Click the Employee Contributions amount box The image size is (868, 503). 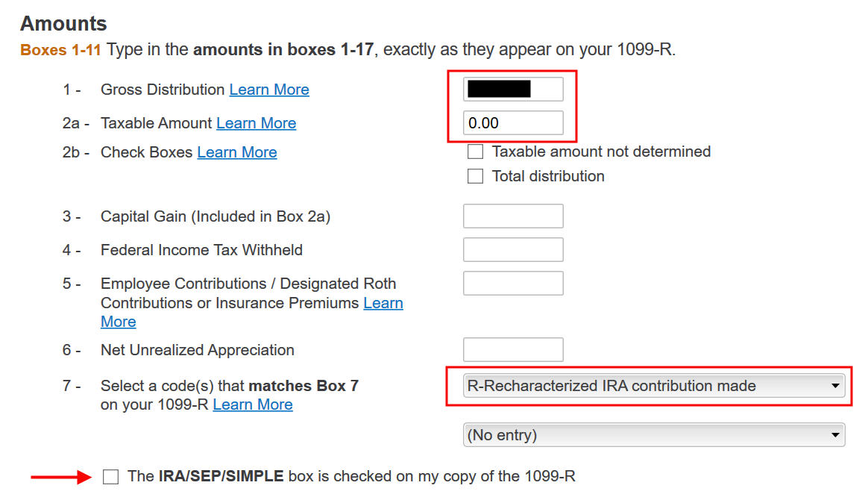[x=513, y=283]
